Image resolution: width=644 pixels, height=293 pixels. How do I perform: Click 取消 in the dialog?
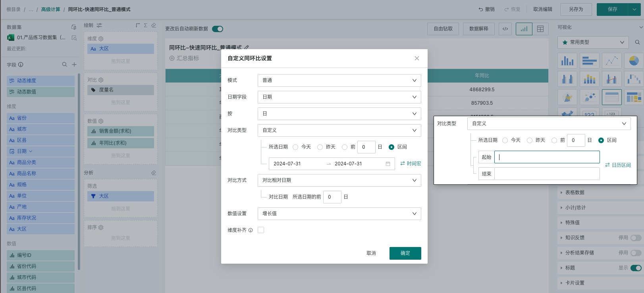(x=371, y=253)
